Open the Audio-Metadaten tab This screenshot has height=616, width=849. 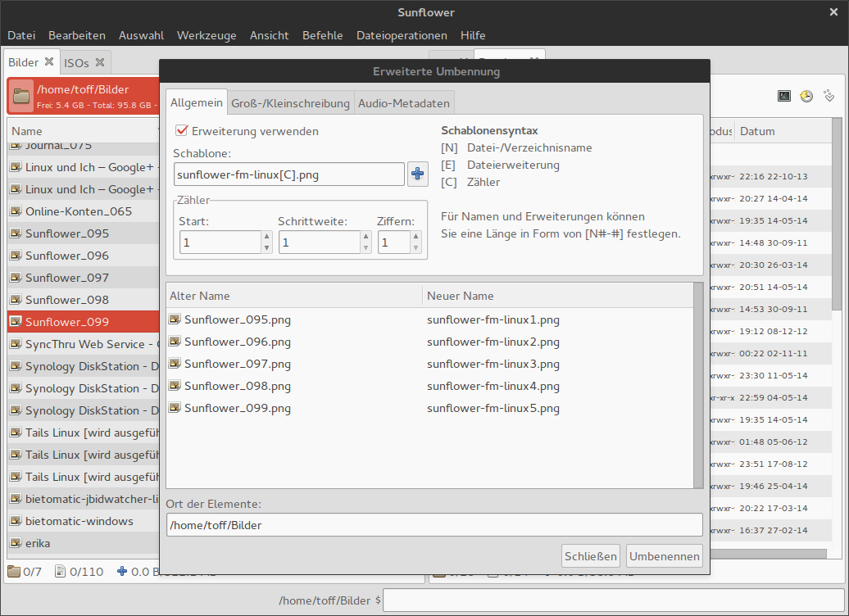403,103
